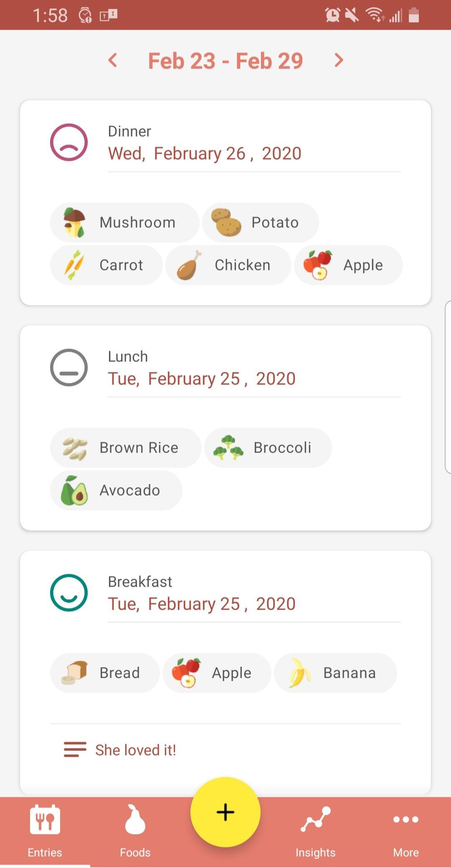The width and height of the screenshot is (451, 868).
Task: Tap the Avocado food chip
Action: 116,490
